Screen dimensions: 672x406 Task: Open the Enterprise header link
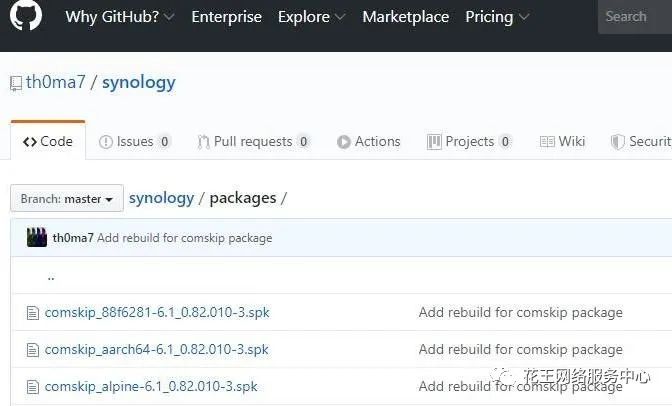pos(226,17)
